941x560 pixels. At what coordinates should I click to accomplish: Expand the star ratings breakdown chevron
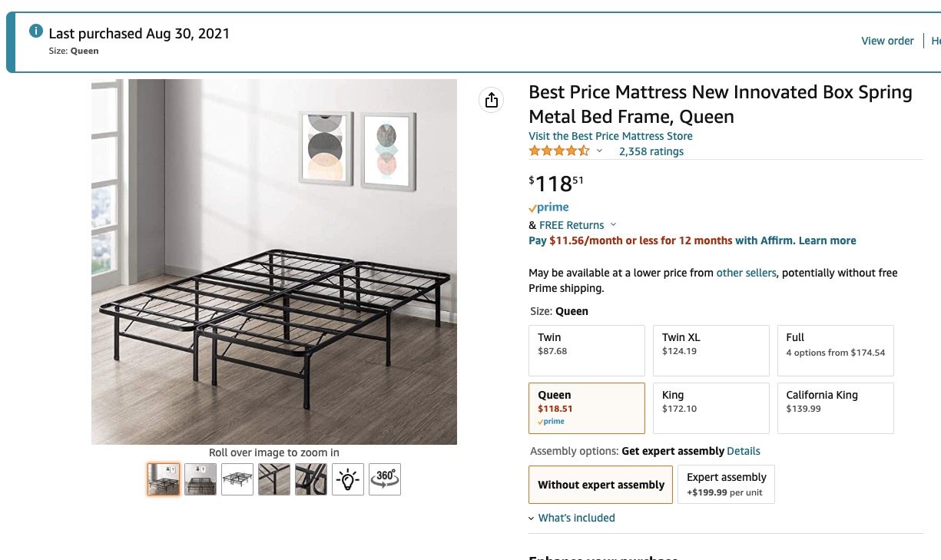pyautogui.click(x=599, y=151)
